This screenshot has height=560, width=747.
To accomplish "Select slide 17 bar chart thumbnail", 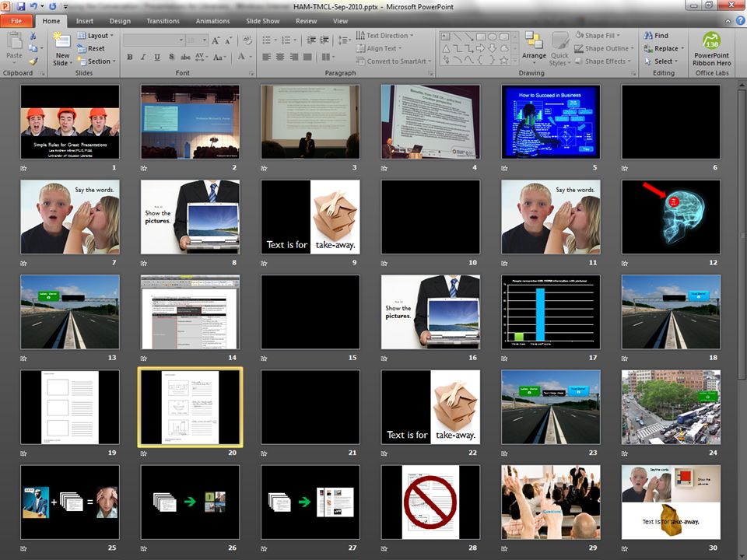I will click(x=551, y=312).
